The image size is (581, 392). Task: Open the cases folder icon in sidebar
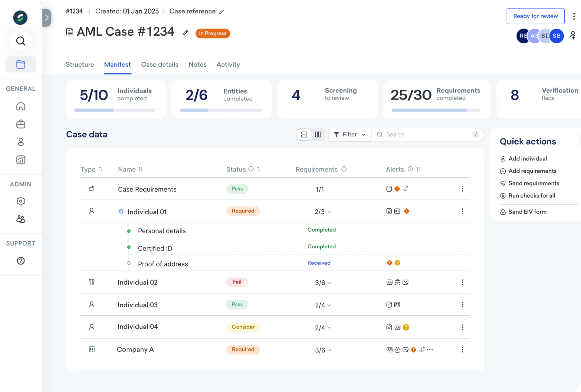tap(21, 64)
